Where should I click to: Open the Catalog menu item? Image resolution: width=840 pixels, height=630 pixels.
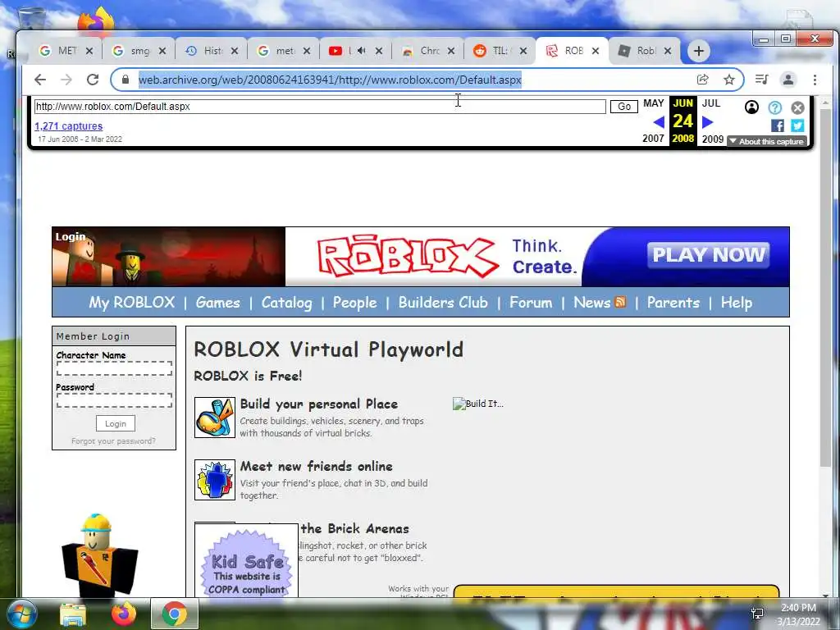point(286,302)
